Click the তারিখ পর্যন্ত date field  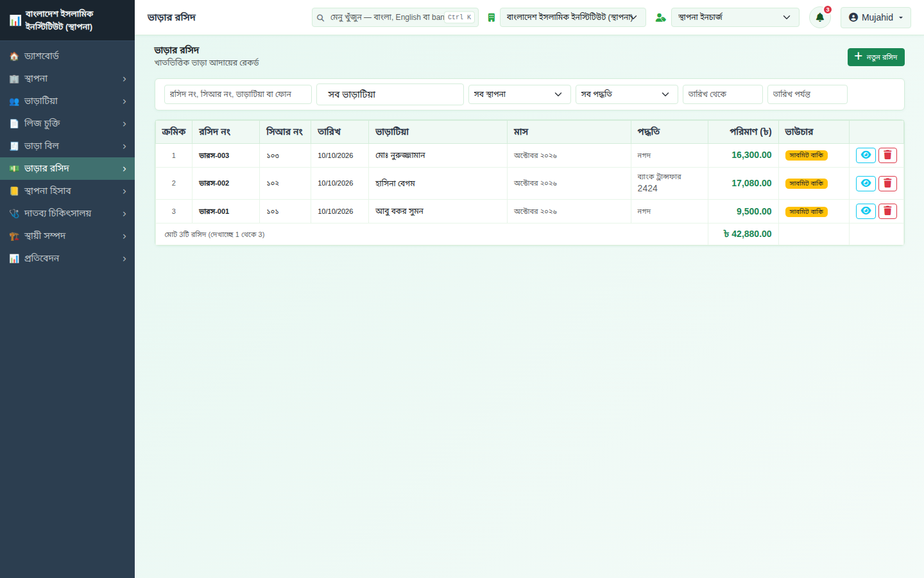pyautogui.click(x=807, y=94)
